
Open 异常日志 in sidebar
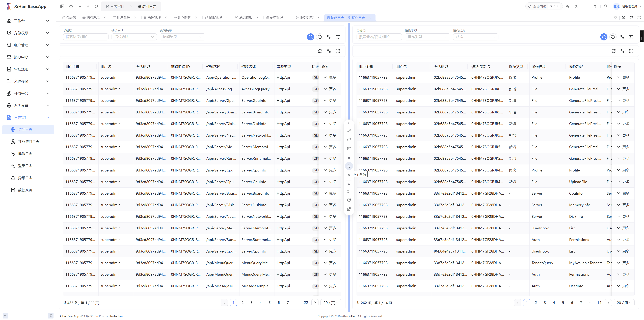[x=28, y=178]
